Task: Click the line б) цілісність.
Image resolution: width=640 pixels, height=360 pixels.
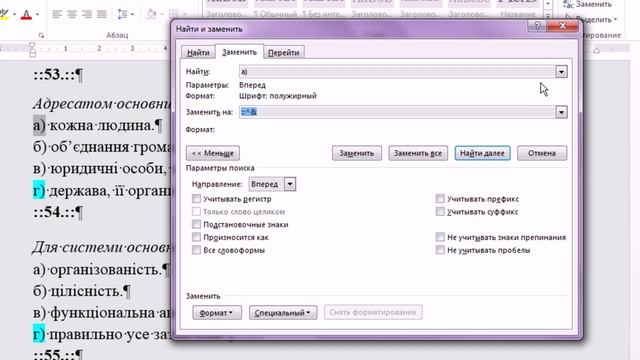Action: point(82,291)
